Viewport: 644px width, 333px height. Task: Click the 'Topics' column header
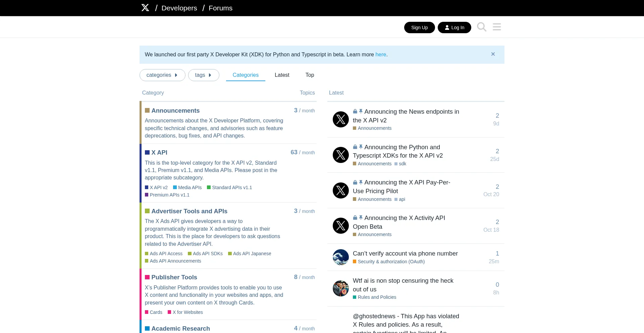point(307,93)
